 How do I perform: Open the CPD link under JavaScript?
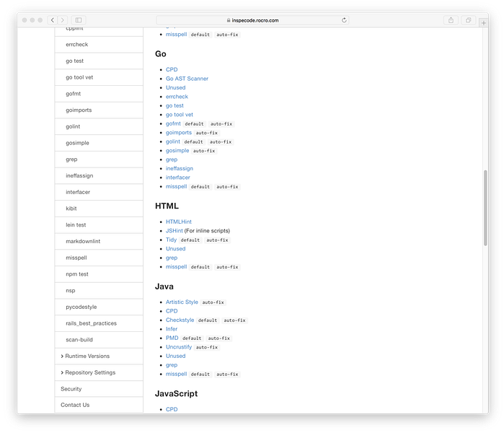[x=172, y=409]
